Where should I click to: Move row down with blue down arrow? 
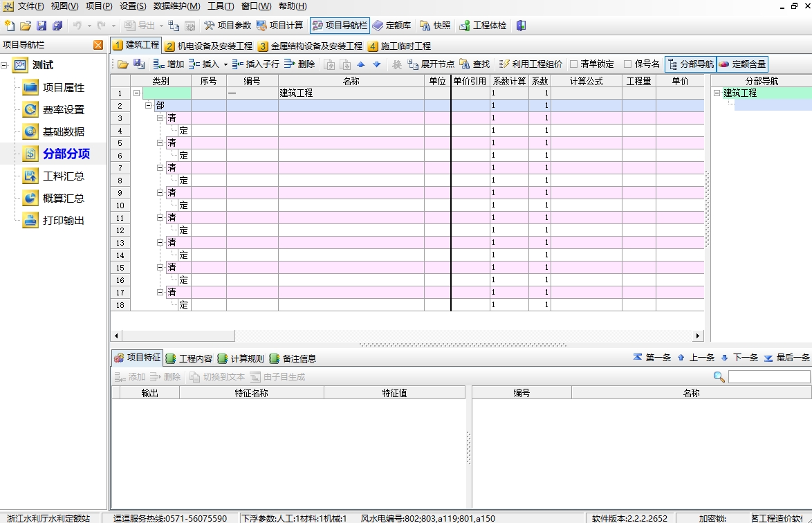click(377, 64)
